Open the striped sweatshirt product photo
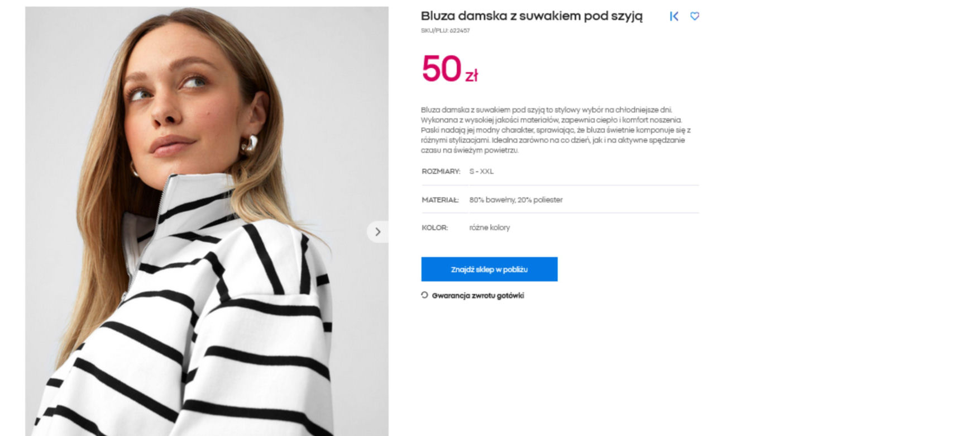Image resolution: width=980 pixels, height=436 pixels. (207, 221)
